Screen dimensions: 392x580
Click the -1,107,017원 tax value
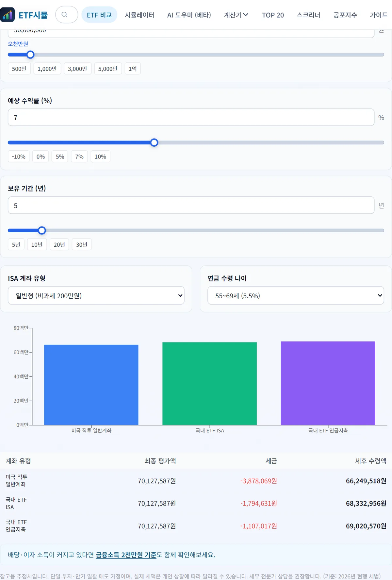pos(259,526)
